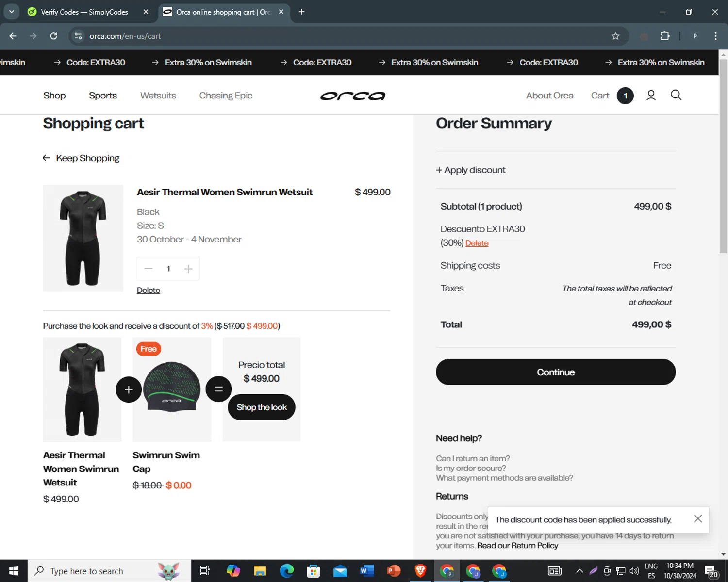This screenshot has width=728, height=582.
Task: Reload the cart page
Action: tap(54, 36)
